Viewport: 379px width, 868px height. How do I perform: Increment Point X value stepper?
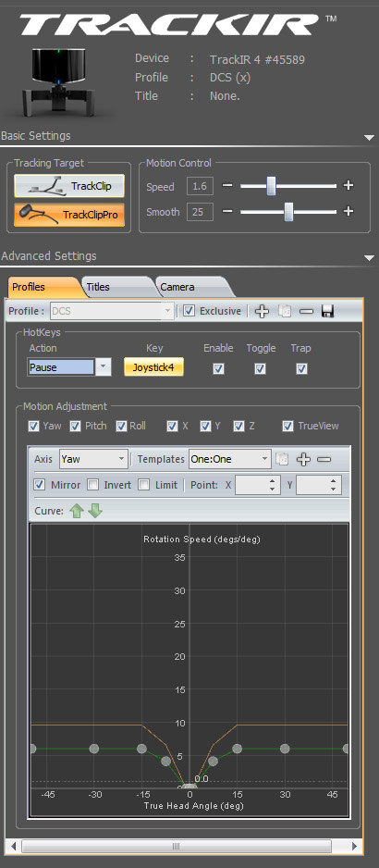[x=272, y=481]
